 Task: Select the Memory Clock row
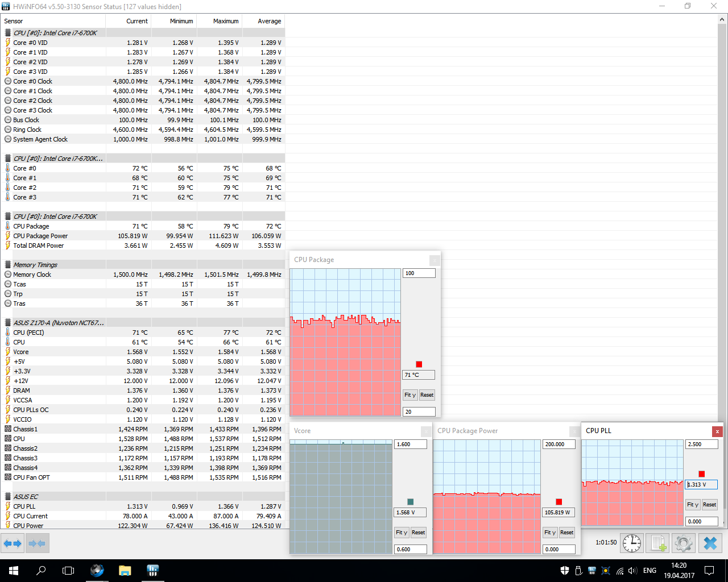[x=143, y=275]
